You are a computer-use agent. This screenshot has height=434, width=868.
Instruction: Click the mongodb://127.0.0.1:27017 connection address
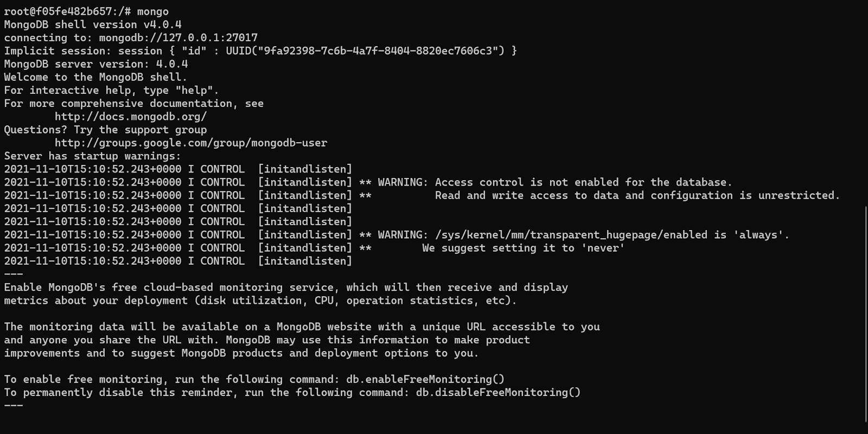(x=178, y=38)
